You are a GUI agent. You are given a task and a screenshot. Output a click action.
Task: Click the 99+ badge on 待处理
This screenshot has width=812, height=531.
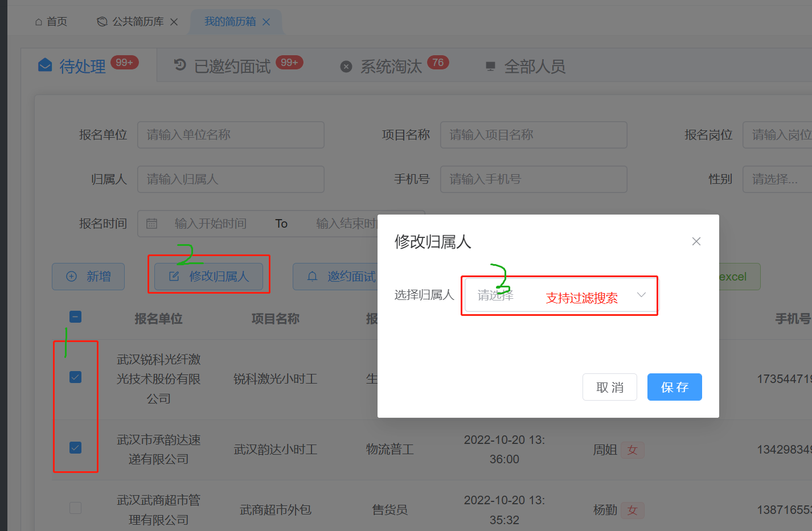tap(124, 63)
